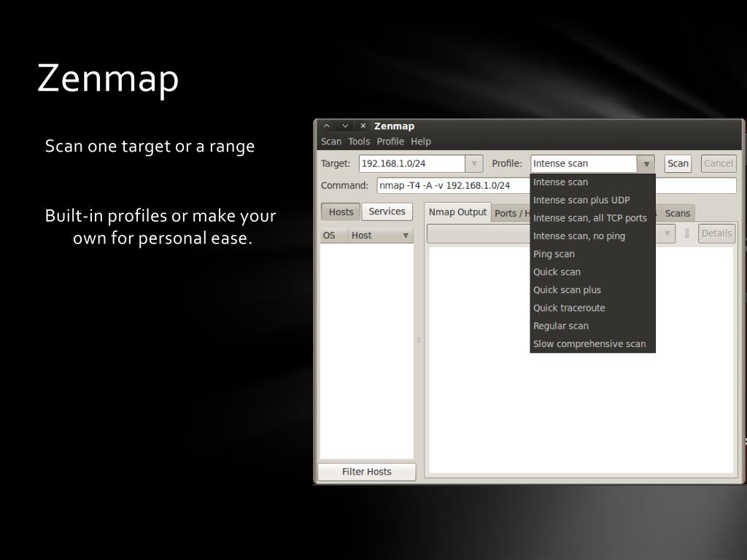
Task: Sort by the OS column header
Action: pyautogui.click(x=333, y=236)
